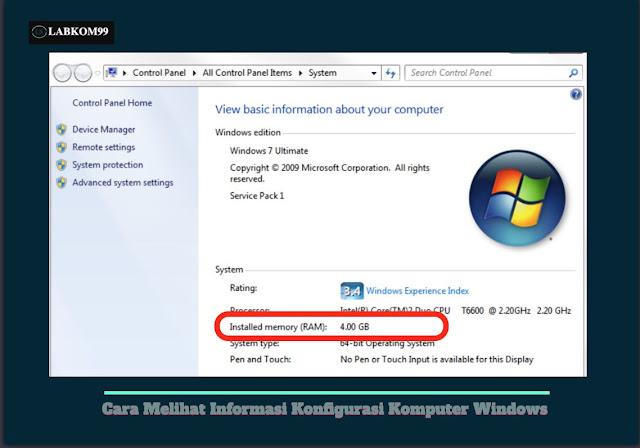Viewport: 640px width, 448px height.
Task: Click 'Pen and Touch:' label
Action: click(x=260, y=359)
